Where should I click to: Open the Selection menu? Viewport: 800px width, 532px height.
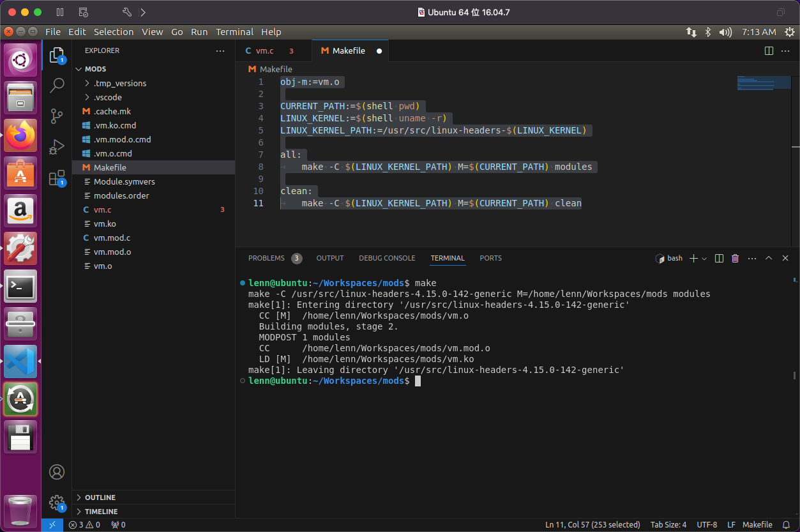[x=114, y=32]
